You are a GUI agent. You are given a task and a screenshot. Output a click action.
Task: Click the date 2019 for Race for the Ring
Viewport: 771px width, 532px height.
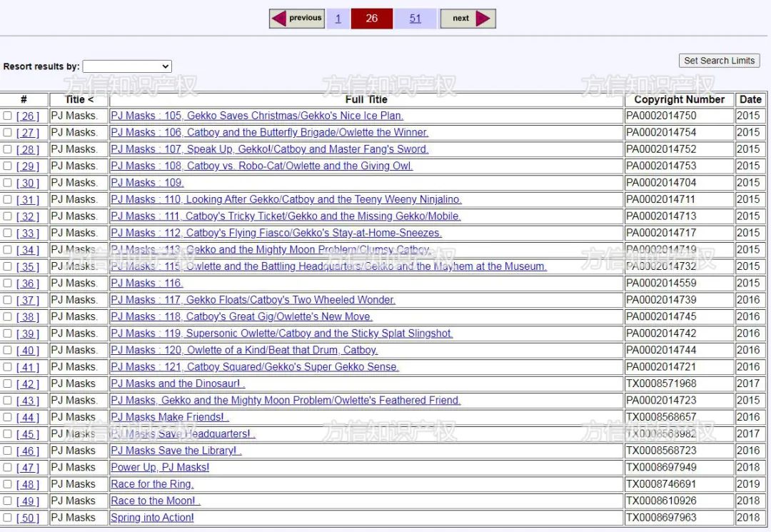coord(748,484)
